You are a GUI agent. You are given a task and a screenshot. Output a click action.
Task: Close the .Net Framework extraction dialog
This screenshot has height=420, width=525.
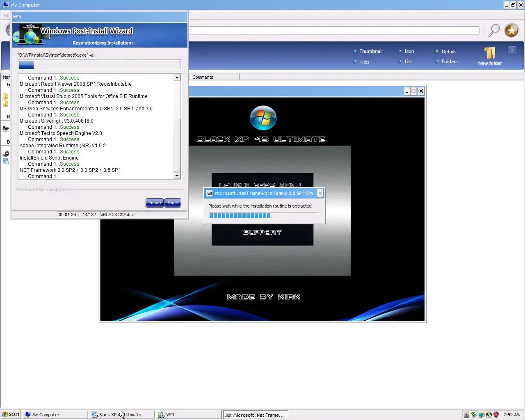click(x=320, y=193)
